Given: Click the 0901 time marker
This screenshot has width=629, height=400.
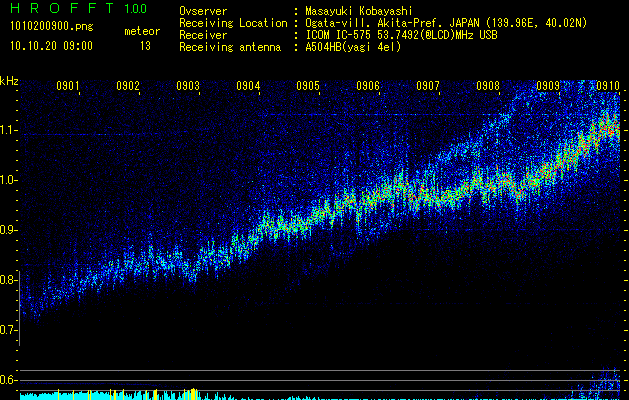Looking at the screenshot, I should pos(67,85).
